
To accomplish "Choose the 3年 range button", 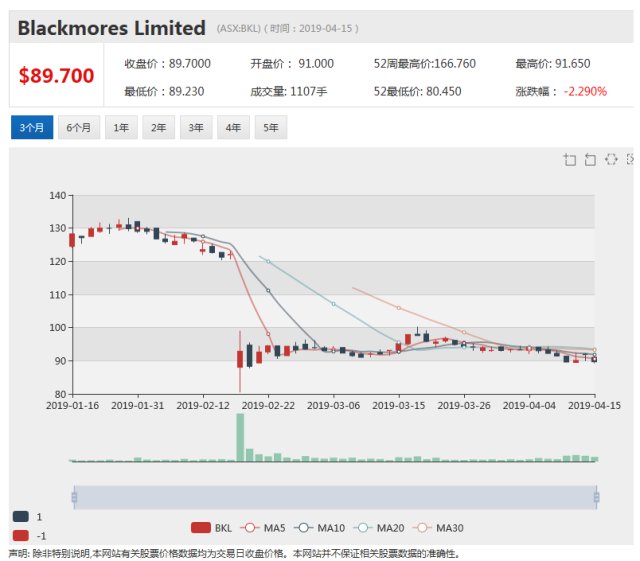I will (196, 128).
